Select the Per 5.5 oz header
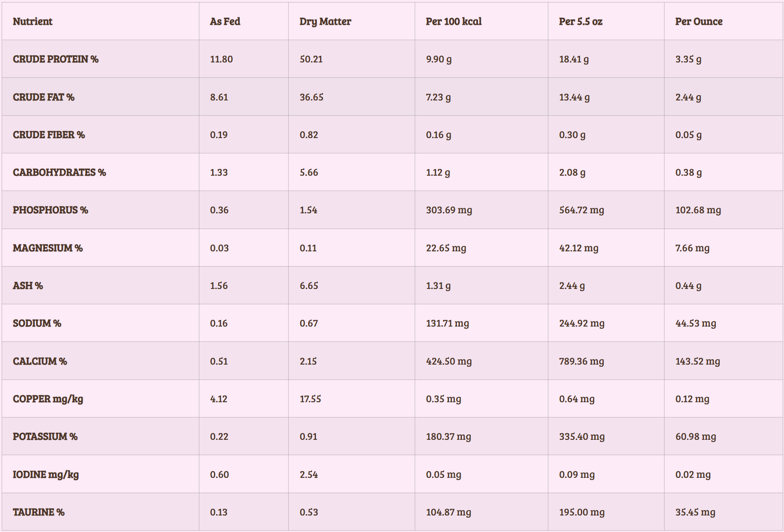784x532 pixels. tap(581, 22)
